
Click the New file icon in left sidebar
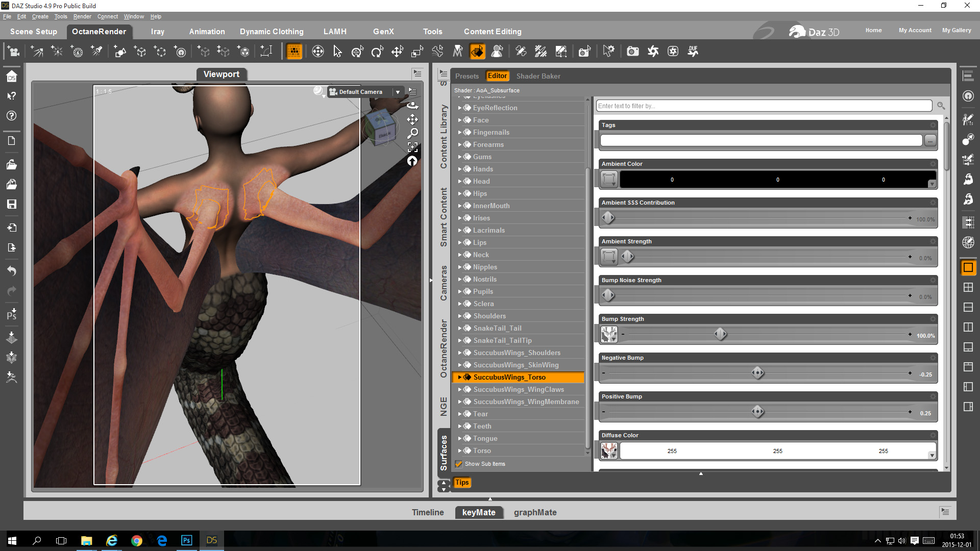11,141
